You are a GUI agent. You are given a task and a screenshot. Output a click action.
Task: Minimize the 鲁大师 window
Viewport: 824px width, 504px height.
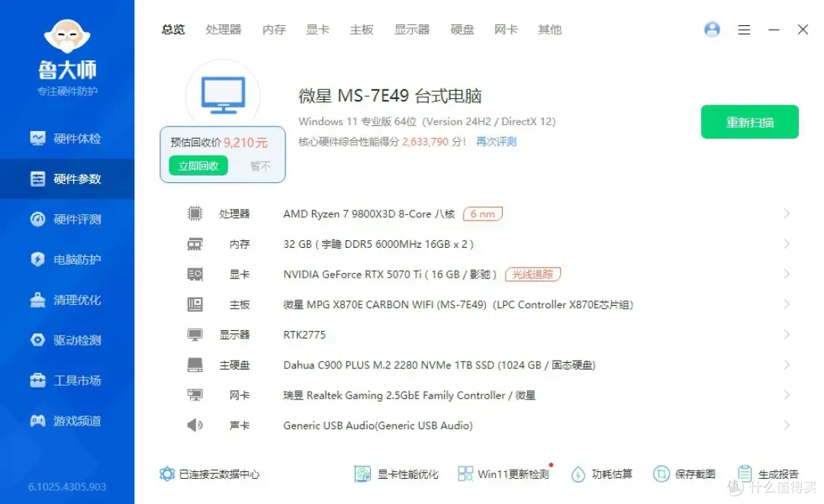point(774,30)
